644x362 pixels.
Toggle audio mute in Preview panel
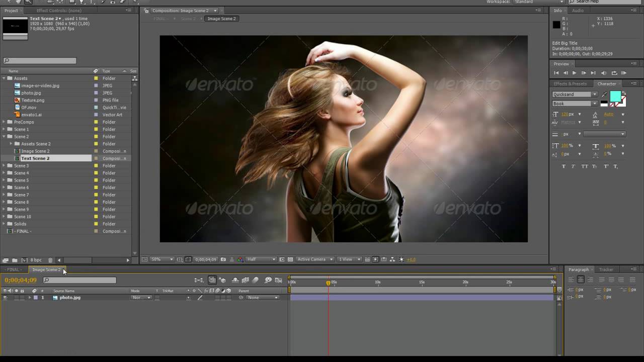coord(604,73)
